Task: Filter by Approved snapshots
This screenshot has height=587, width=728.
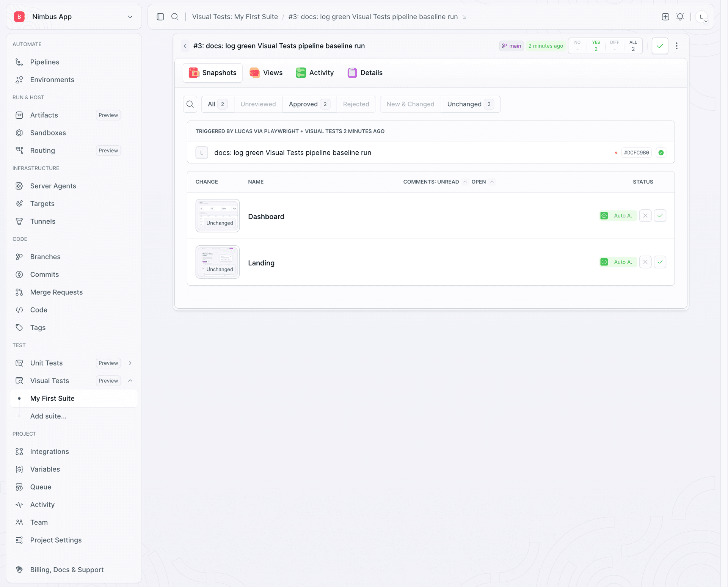Action: click(x=309, y=104)
